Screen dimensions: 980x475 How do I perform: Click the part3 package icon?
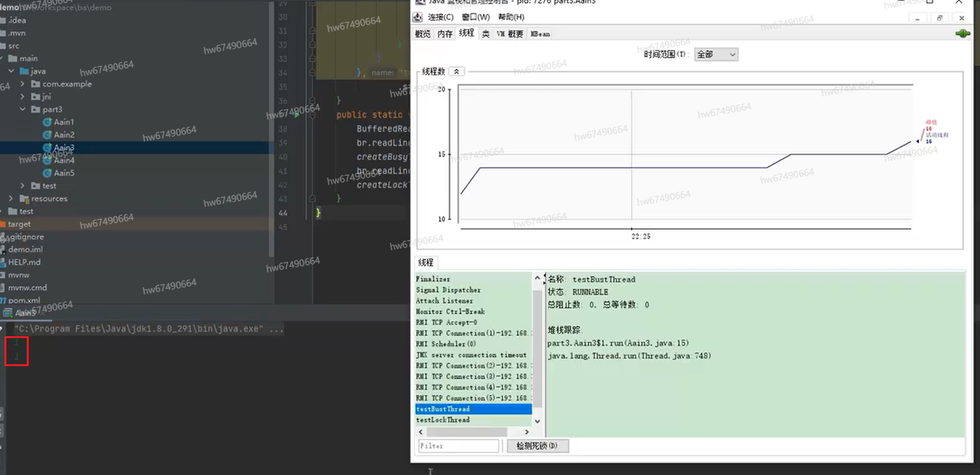tap(35, 110)
